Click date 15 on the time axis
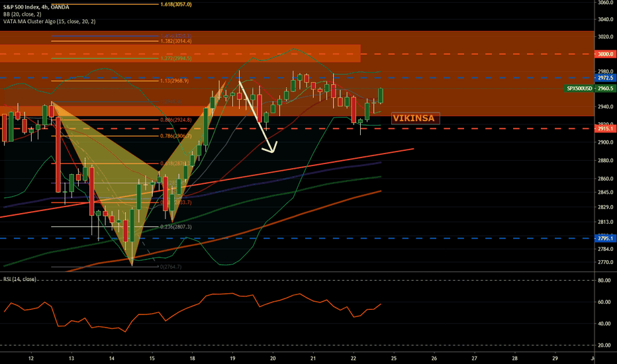Viewport: 617px width, 364px height. (152, 359)
